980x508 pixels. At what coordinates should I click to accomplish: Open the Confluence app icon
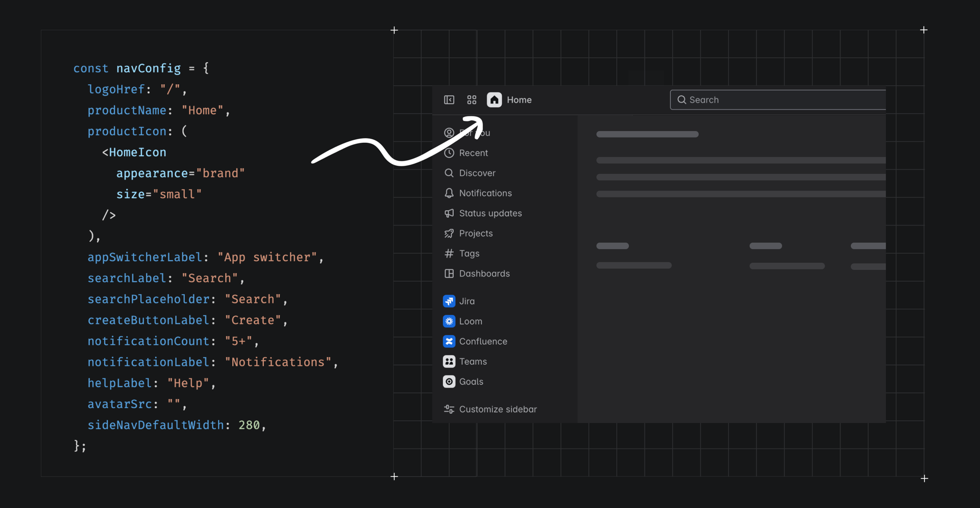point(449,342)
